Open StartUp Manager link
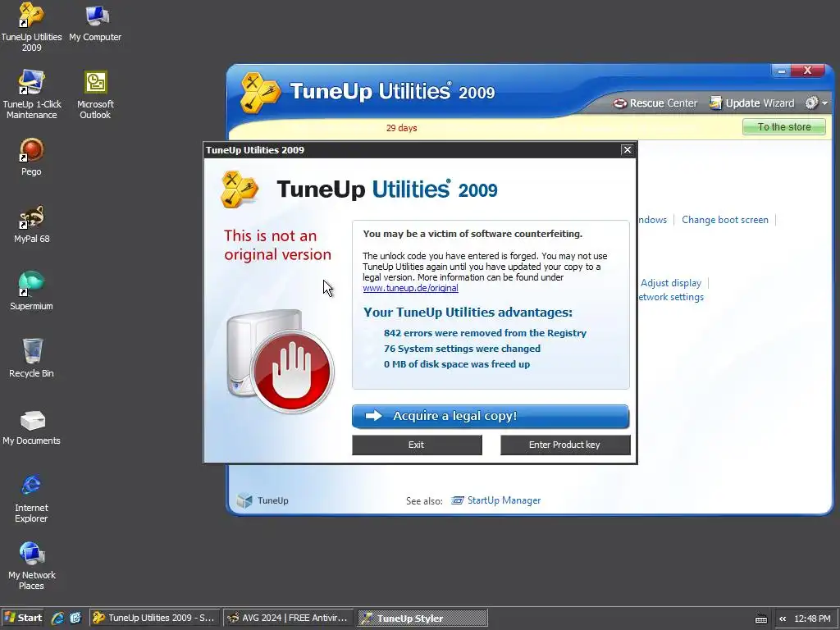The width and height of the screenshot is (840, 630). tap(504, 500)
